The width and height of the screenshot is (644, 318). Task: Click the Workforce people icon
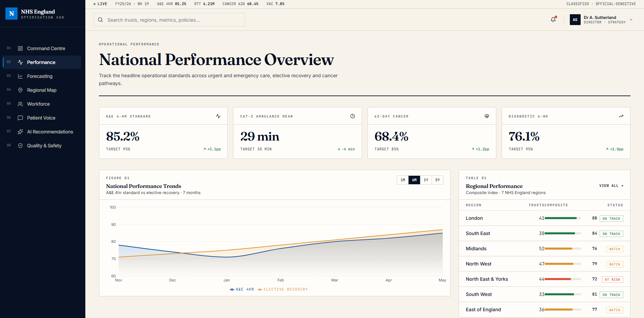(x=20, y=104)
